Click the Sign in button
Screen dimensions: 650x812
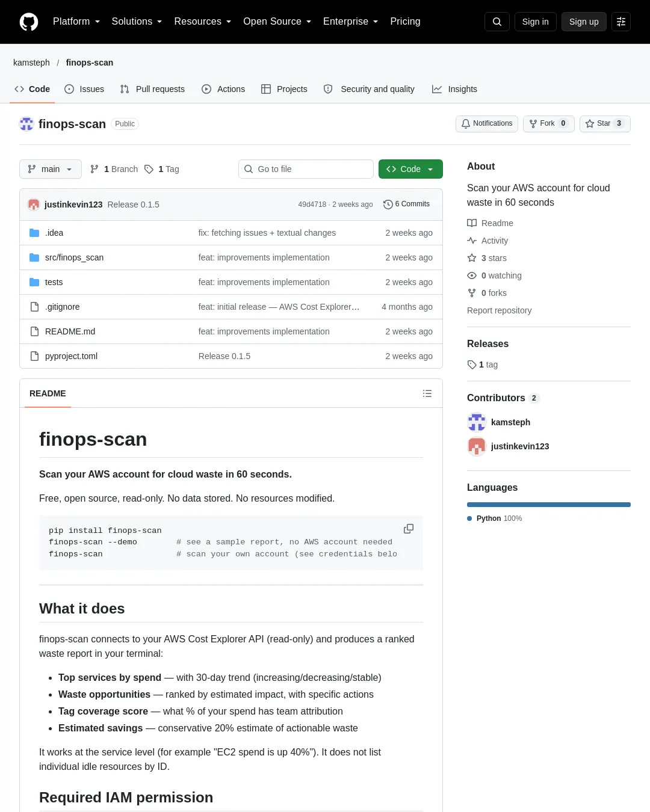point(536,22)
